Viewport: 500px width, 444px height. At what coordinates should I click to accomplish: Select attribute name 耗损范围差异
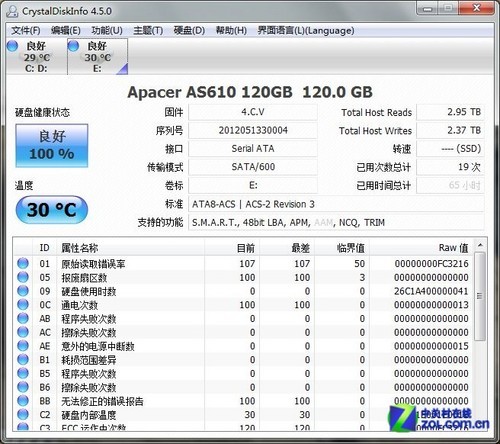tap(88, 360)
